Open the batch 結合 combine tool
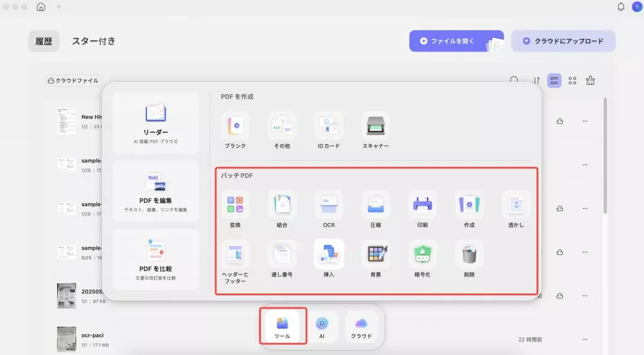Screen dimensions: 644x355 point(282,210)
